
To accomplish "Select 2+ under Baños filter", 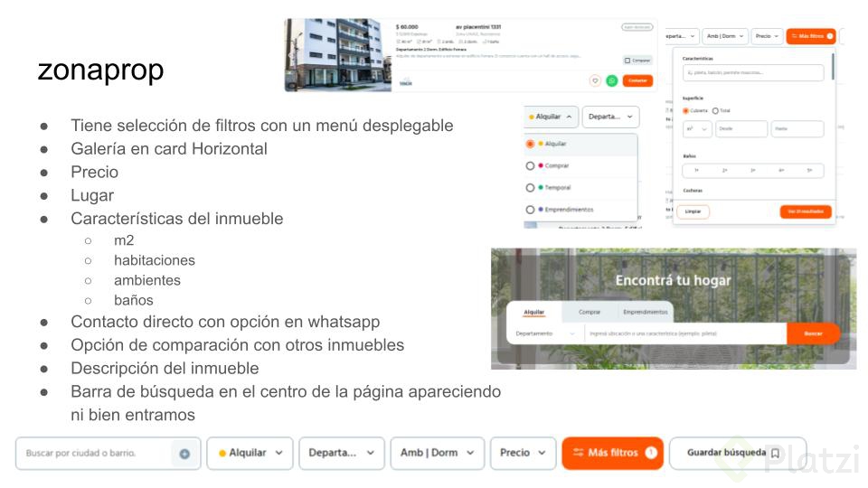I will tap(724, 171).
